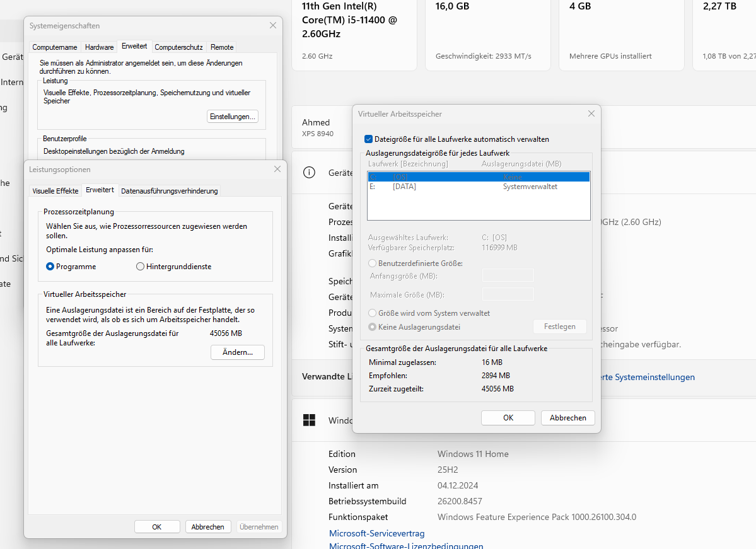This screenshot has height=549, width=756.
Task: Click the Übernehmen button in Leistungsoptionen
Action: coord(259,527)
